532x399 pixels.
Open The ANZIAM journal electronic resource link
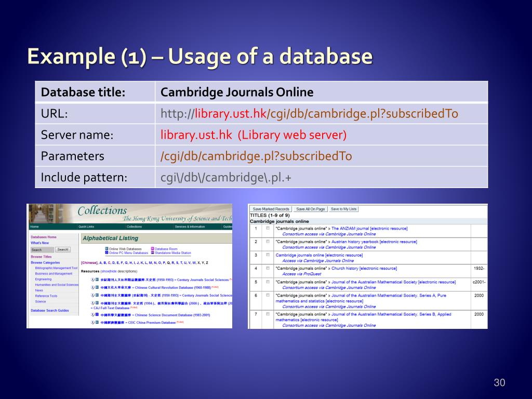(369, 229)
